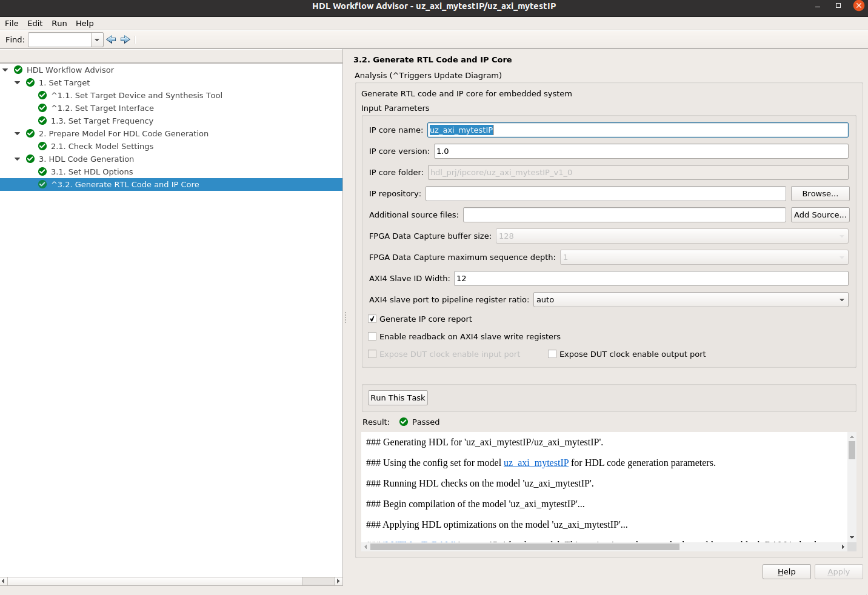The width and height of the screenshot is (868, 595).
Task: Click green check icon beside HDL Workflow Advisor
Action: [18, 70]
